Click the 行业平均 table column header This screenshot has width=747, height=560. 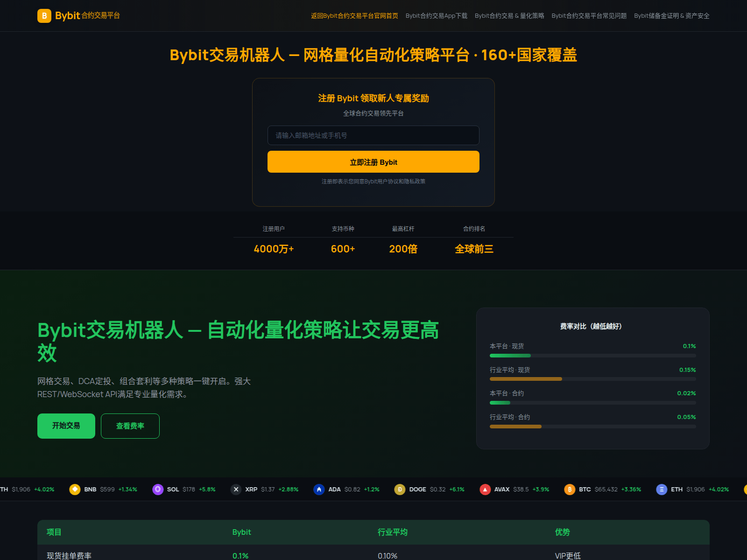(393, 532)
